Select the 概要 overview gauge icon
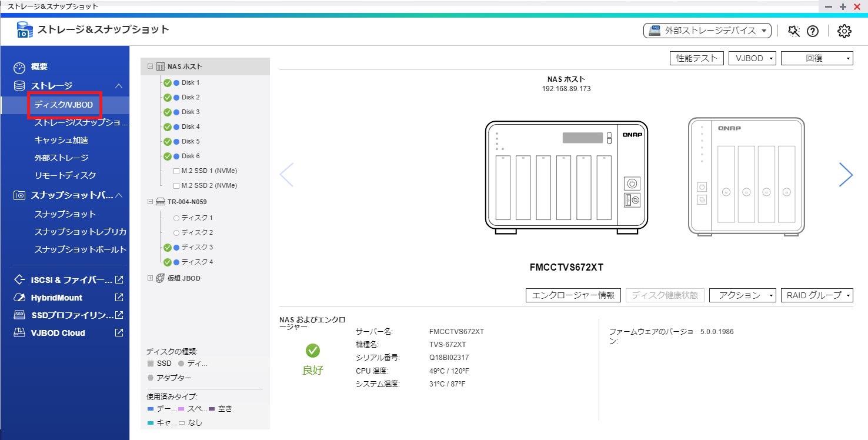Image resolution: width=868 pixels, height=440 pixels. pyautogui.click(x=19, y=67)
